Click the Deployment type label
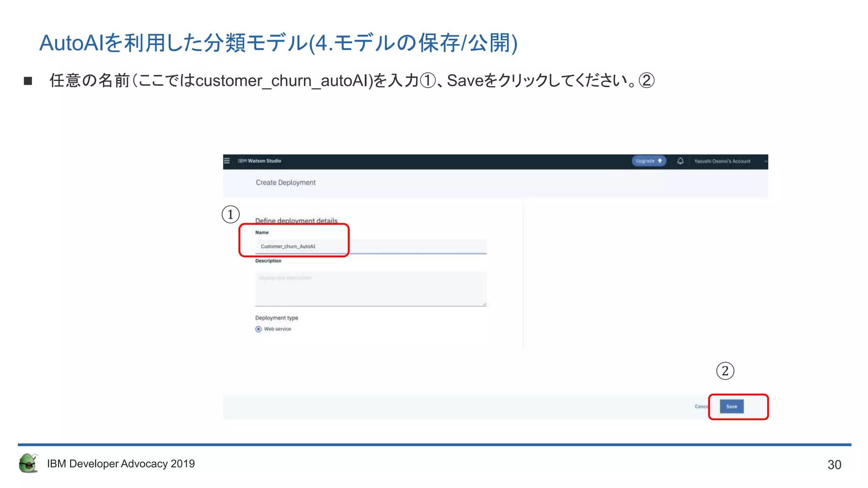Screen dimensions: 868x488 click(277, 318)
